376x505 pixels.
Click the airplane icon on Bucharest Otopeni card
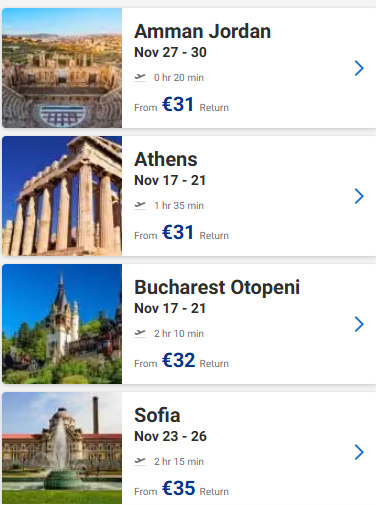(140, 334)
